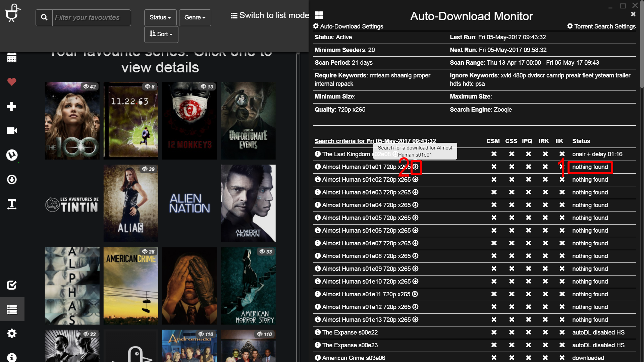This screenshot has width=644, height=362.
Task: Open the 12 Monkeys poster
Action: click(x=190, y=121)
